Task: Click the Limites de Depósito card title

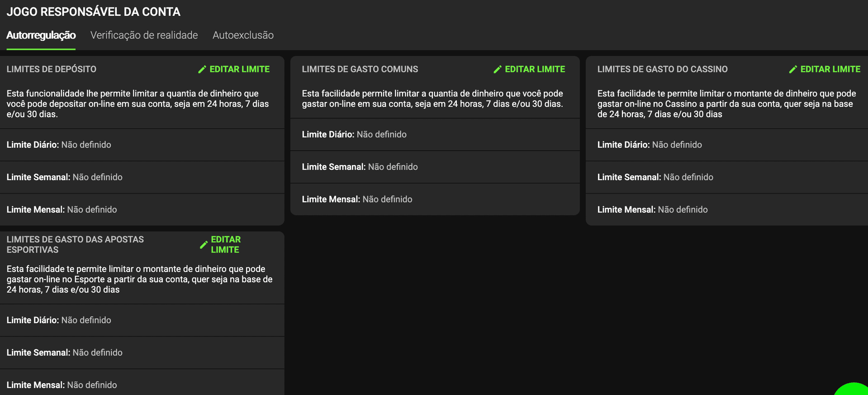Action: click(x=51, y=69)
